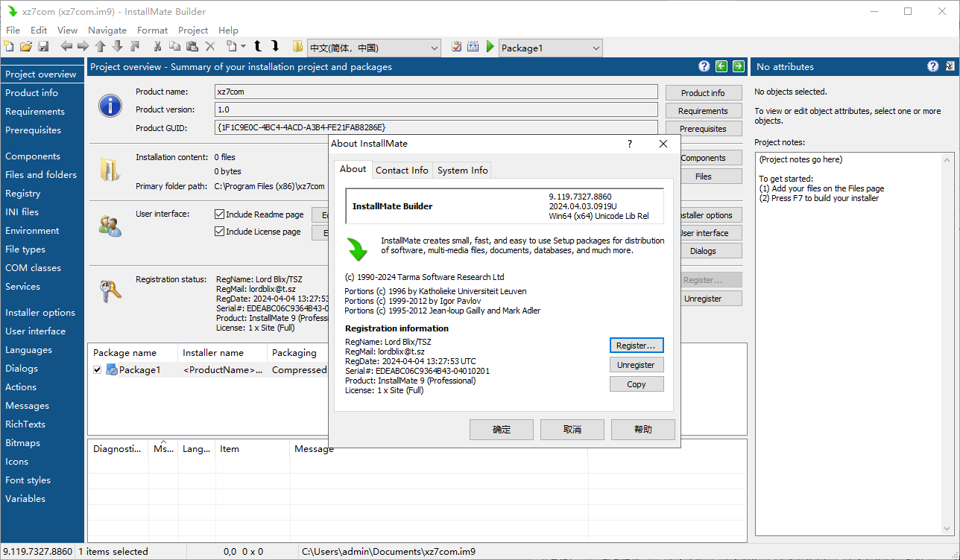Click the build options calendar-like icon

473,47
